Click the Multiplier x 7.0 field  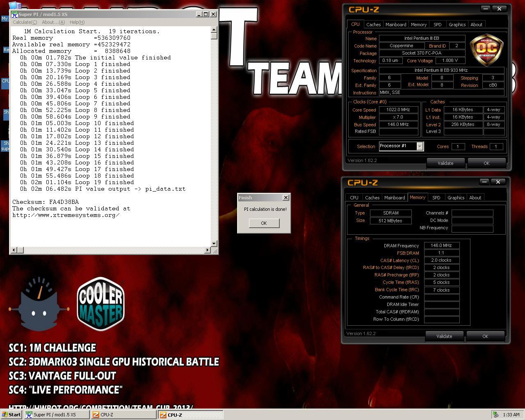pos(398,117)
